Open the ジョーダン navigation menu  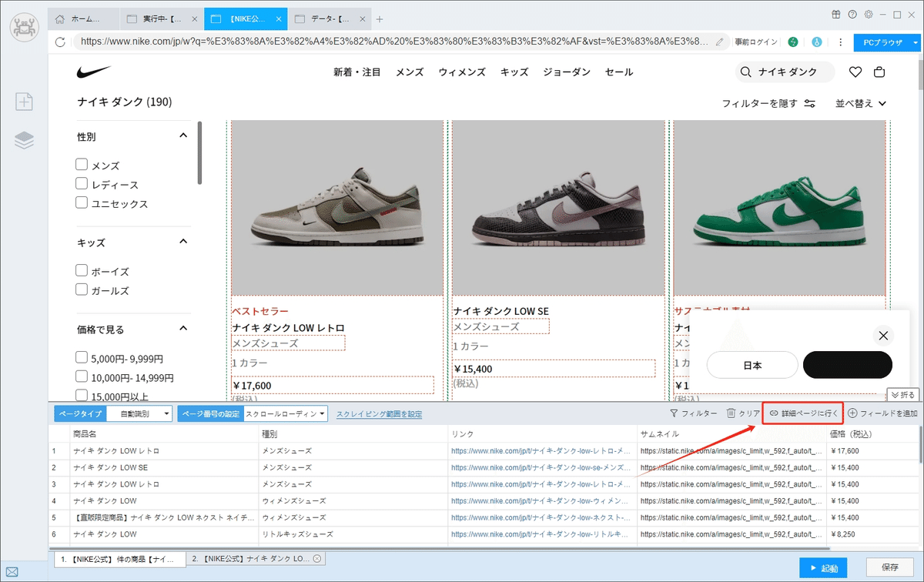coord(567,72)
